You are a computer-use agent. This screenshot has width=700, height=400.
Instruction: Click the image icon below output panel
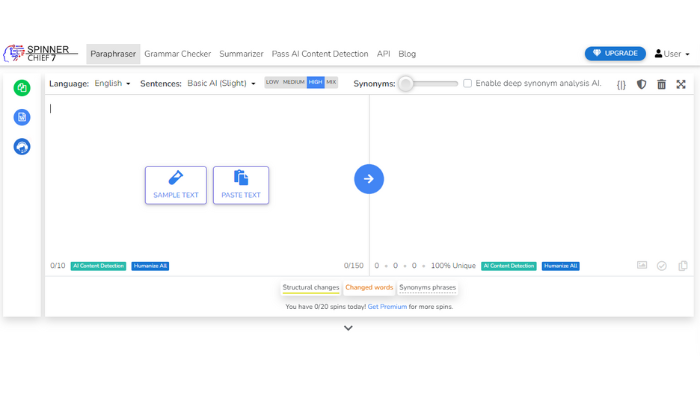pyautogui.click(x=642, y=265)
